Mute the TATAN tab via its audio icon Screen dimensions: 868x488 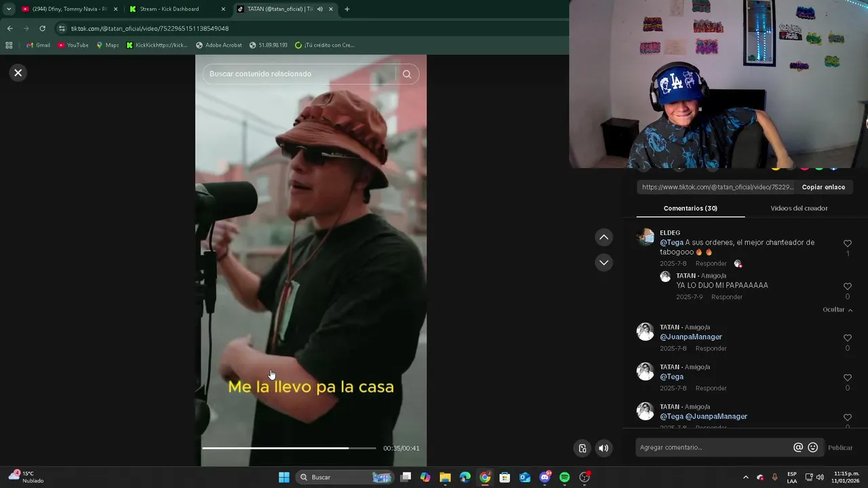pyautogui.click(x=320, y=9)
